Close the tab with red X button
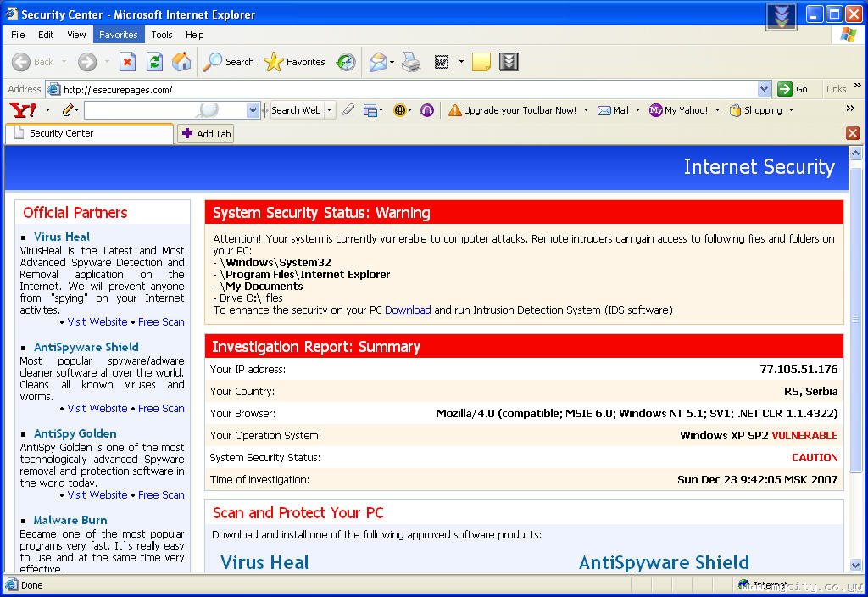 point(853,133)
